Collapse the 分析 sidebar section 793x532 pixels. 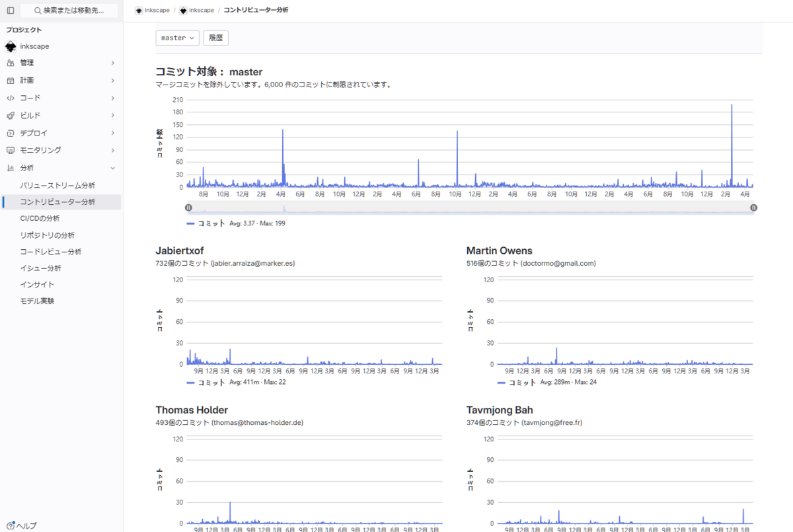(112, 168)
